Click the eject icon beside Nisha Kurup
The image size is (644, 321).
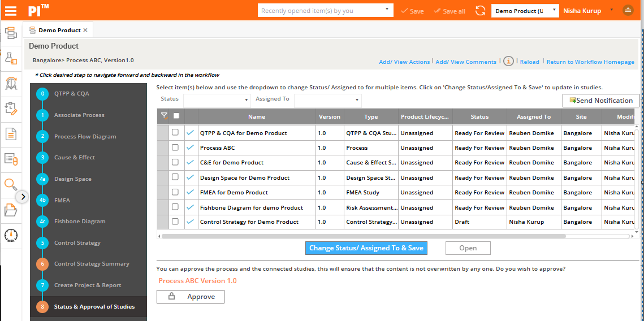628,11
